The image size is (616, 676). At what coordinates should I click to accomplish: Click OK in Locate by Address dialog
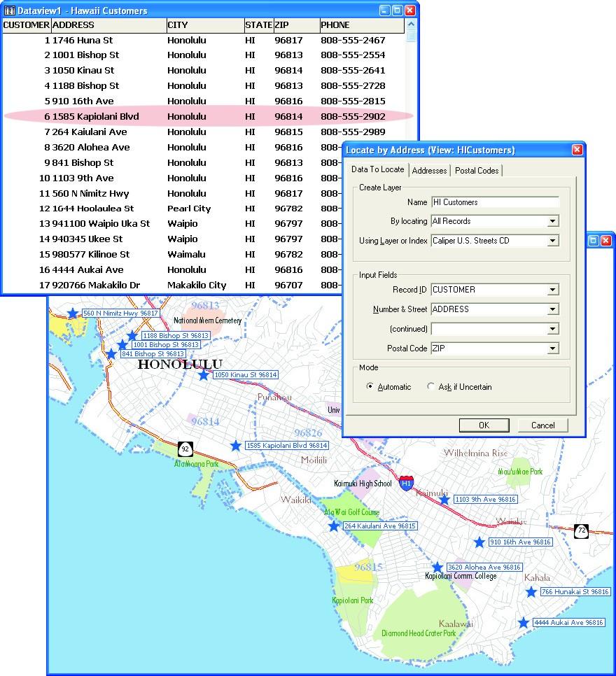click(x=484, y=425)
